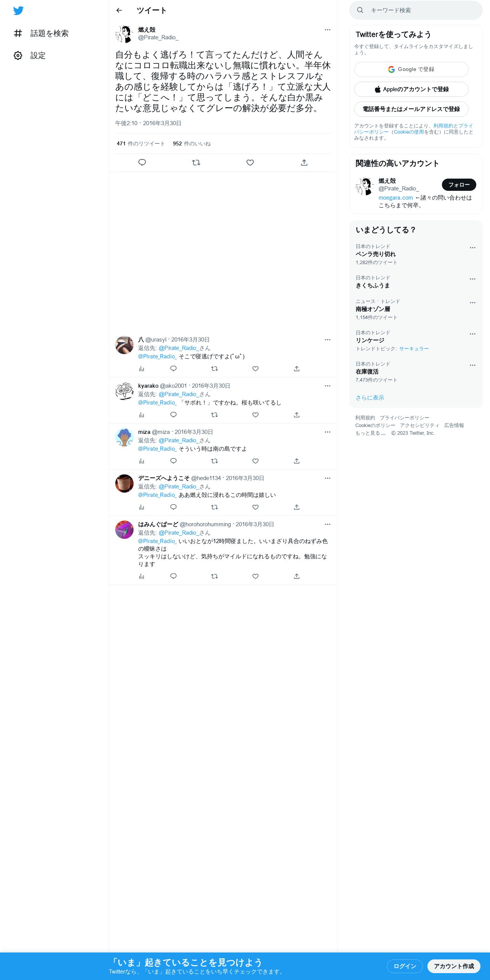490x980 pixels.
Task: Like the main tweet via heart icon
Action: click(250, 163)
